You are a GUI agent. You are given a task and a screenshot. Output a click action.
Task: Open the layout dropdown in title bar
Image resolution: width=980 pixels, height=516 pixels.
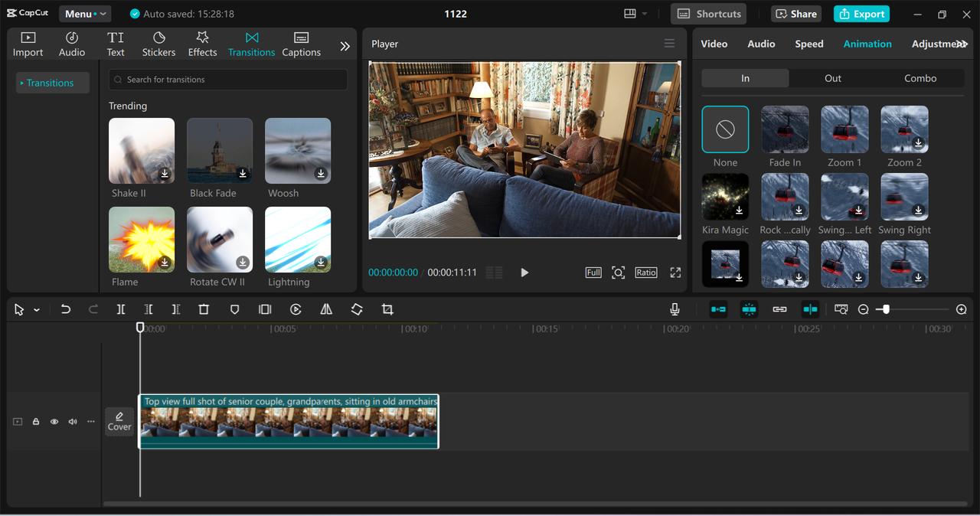tap(635, 14)
